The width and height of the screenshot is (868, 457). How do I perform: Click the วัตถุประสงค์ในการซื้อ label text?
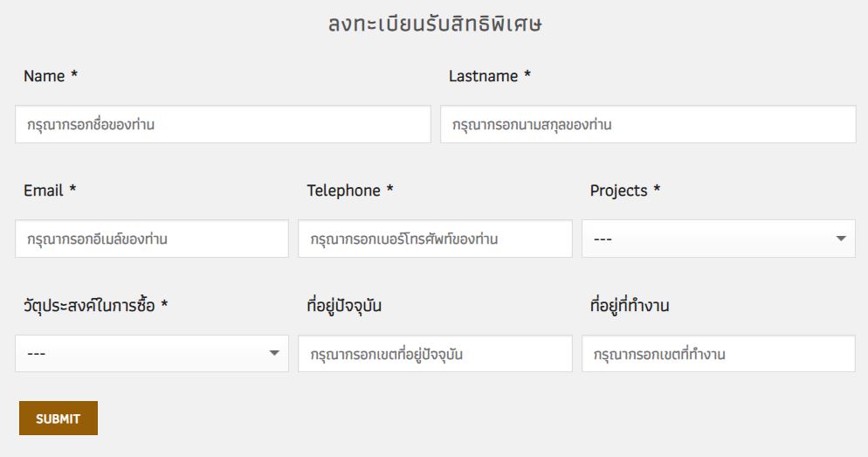coord(95,306)
